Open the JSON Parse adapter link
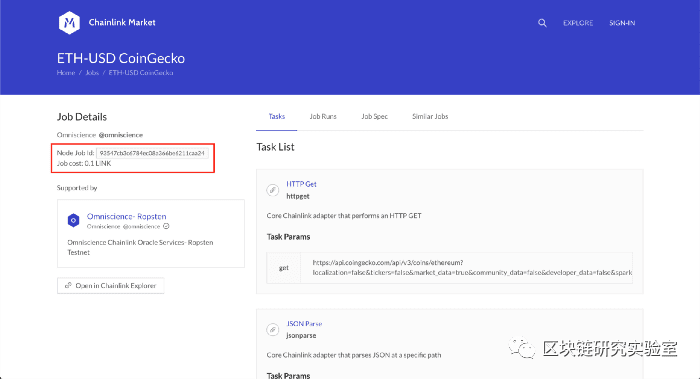 [304, 324]
